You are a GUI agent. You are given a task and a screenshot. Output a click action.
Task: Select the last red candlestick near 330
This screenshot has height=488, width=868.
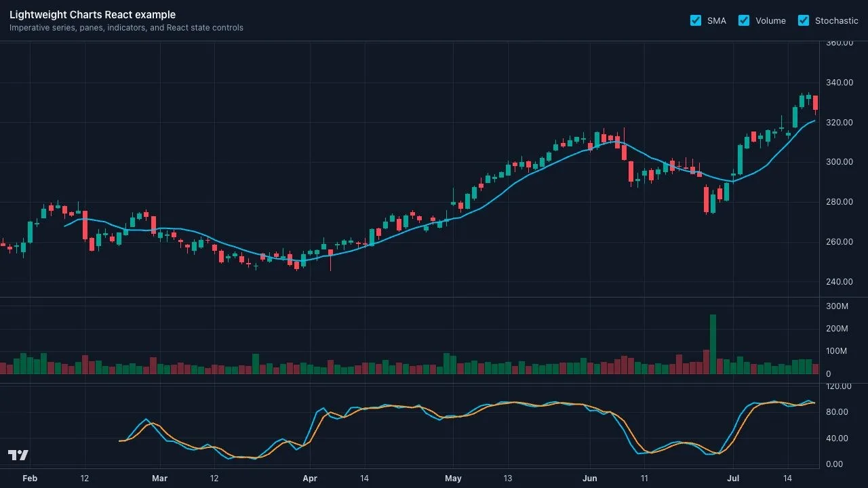[x=815, y=103]
